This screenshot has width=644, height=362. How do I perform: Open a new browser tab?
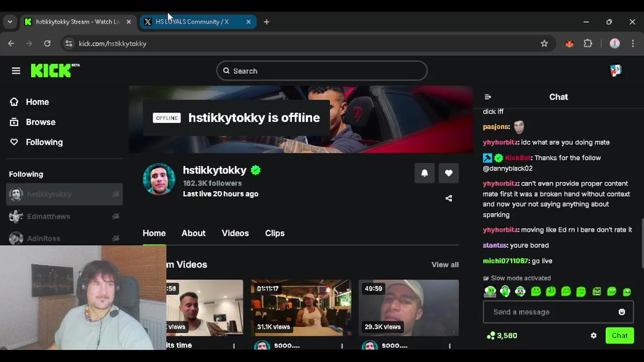pyautogui.click(x=267, y=22)
